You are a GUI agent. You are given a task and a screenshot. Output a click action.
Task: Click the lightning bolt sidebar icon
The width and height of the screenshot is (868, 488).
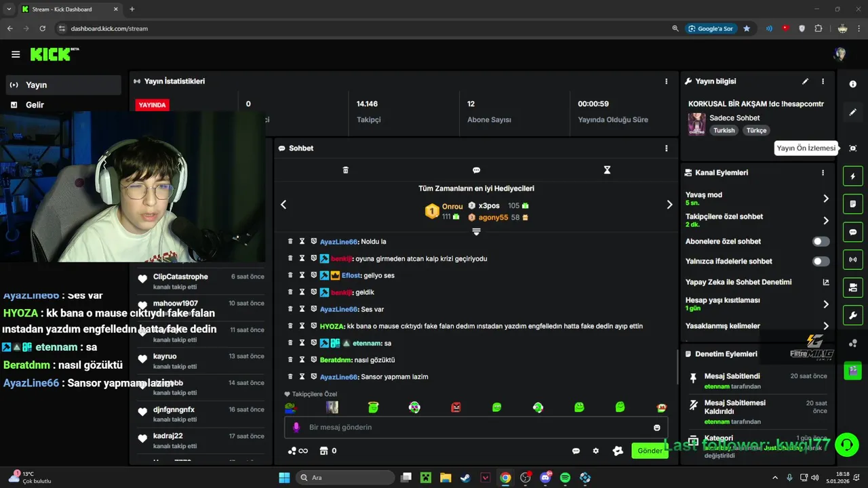click(x=853, y=176)
